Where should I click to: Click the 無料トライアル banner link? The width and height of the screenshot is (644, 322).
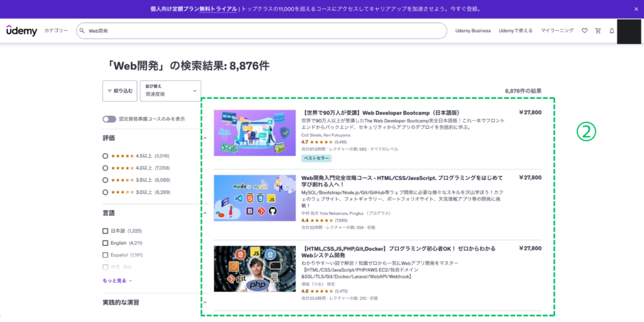[x=218, y=9]
